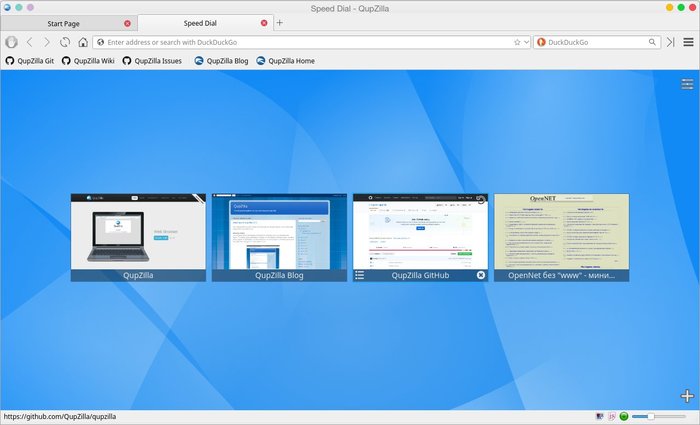Image resolution: width=700 pixels, height=425 pixels.
Task: Open the QupZilla Issues bookmark
Action: click(152, 61)
